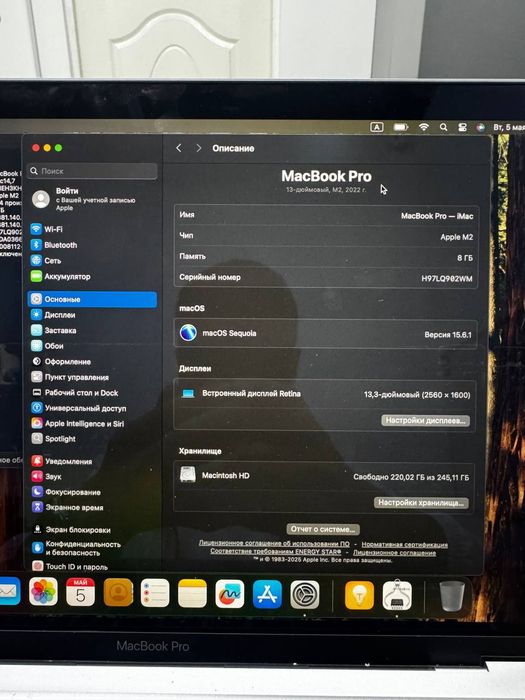Go back with the left chevron
Image resolution: width=525 pixels, height=700 pixels.
179,148
